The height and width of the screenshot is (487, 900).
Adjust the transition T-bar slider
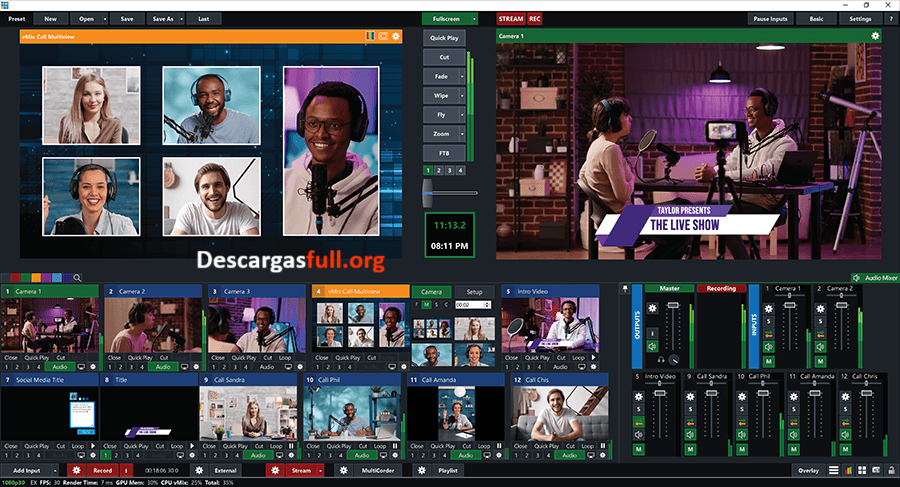click(428, 193)
